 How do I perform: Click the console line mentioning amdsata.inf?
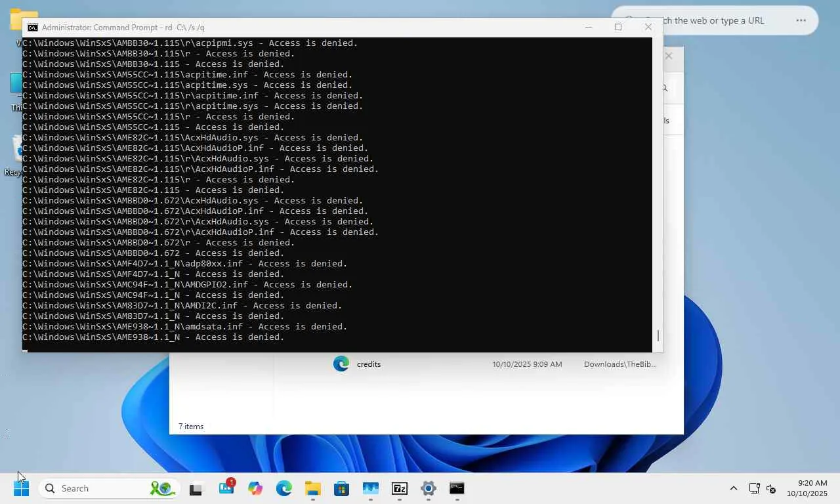(185, 327)
